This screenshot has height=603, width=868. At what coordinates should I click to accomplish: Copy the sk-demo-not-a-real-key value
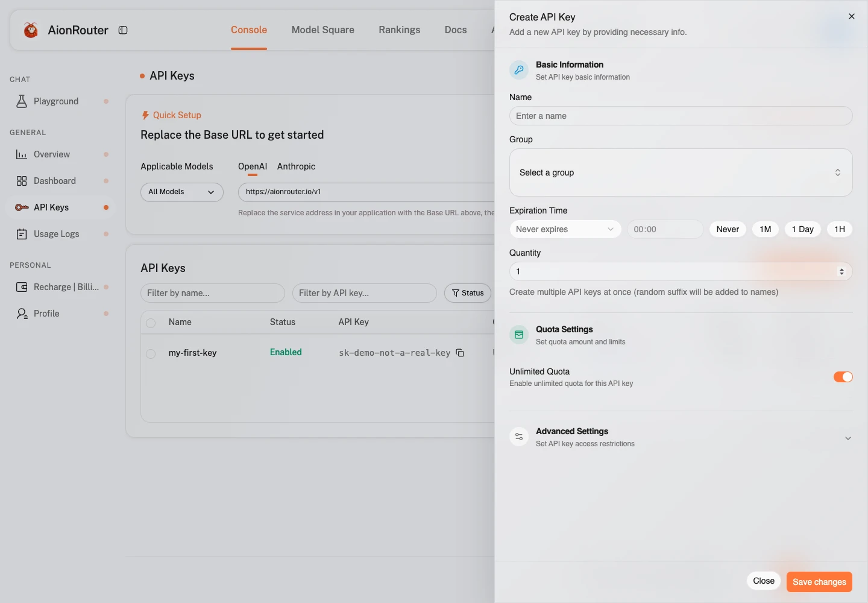tap(461, 353)
